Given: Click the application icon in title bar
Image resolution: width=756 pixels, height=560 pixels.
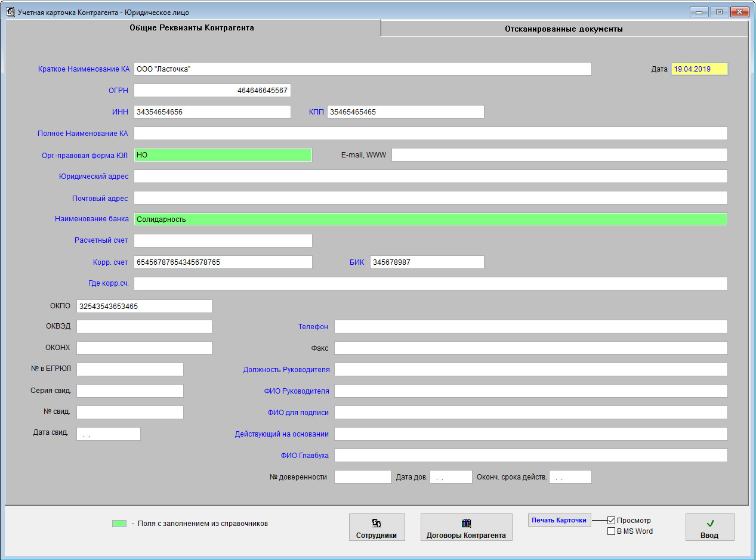Looking at the screenshot, I should pos(10,12).
